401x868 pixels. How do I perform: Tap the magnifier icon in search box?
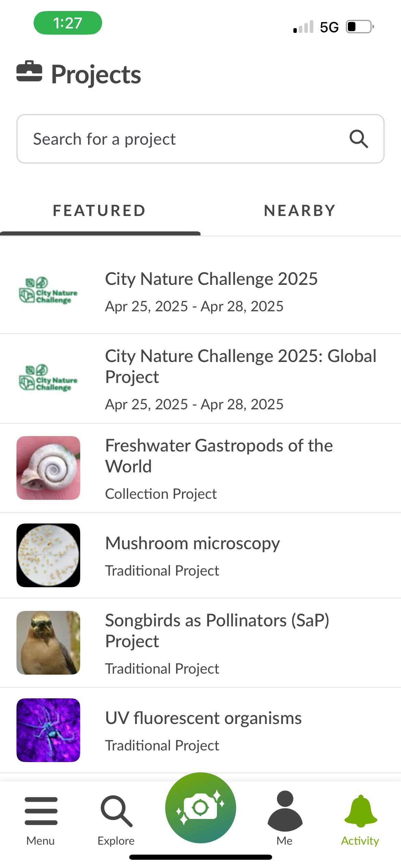(x=359, y=139)
